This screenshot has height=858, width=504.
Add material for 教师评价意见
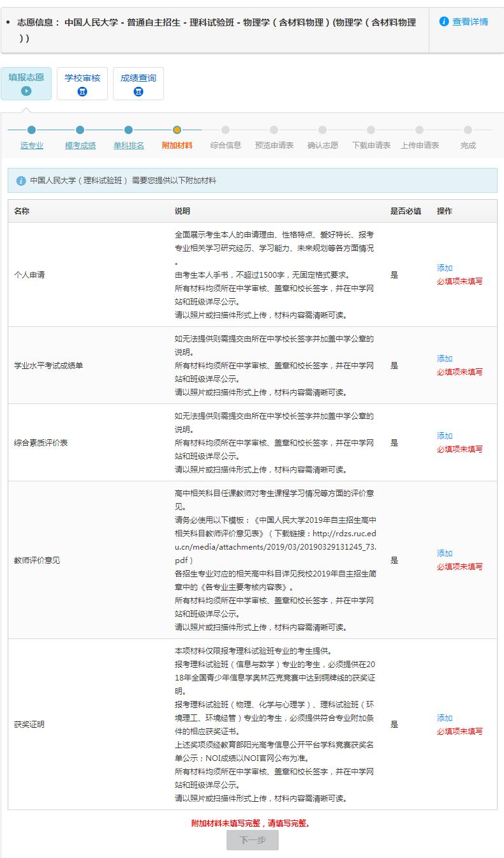pos(445,553)
